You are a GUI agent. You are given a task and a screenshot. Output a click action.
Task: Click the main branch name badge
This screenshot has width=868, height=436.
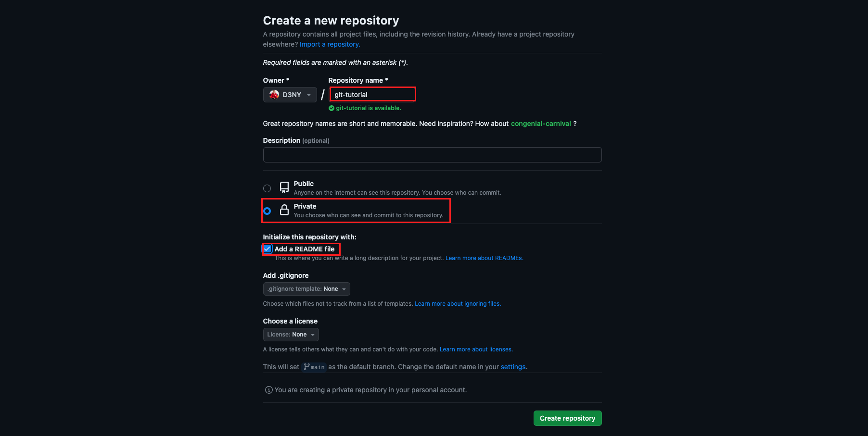pyautogui.click(x=314, y=367)
